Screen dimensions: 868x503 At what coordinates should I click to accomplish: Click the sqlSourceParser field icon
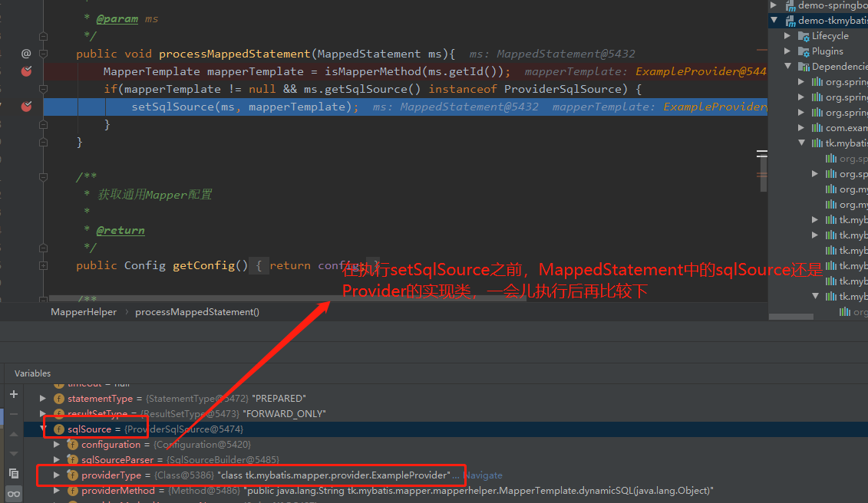(x=72, y=460)
